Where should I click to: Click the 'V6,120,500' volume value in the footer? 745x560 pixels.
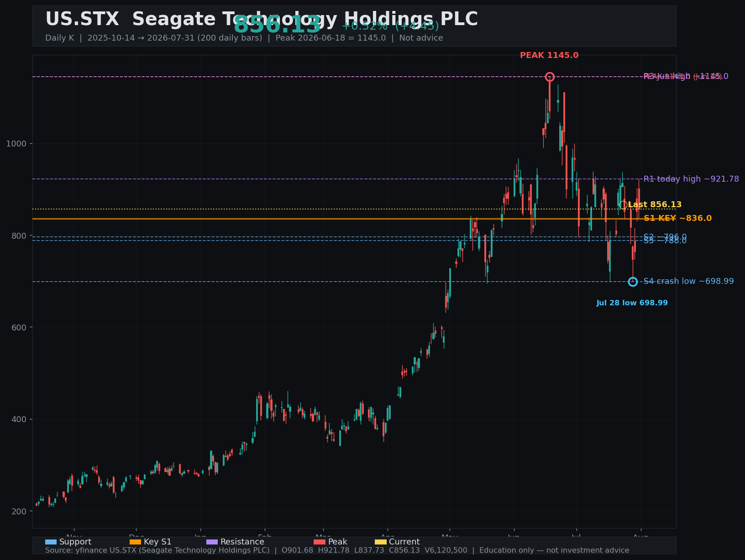(446, 550)
